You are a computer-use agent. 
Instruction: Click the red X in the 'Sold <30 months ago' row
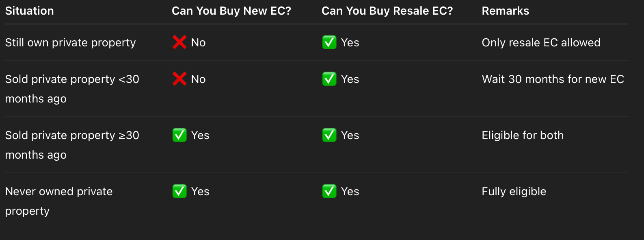pos(179,79)
